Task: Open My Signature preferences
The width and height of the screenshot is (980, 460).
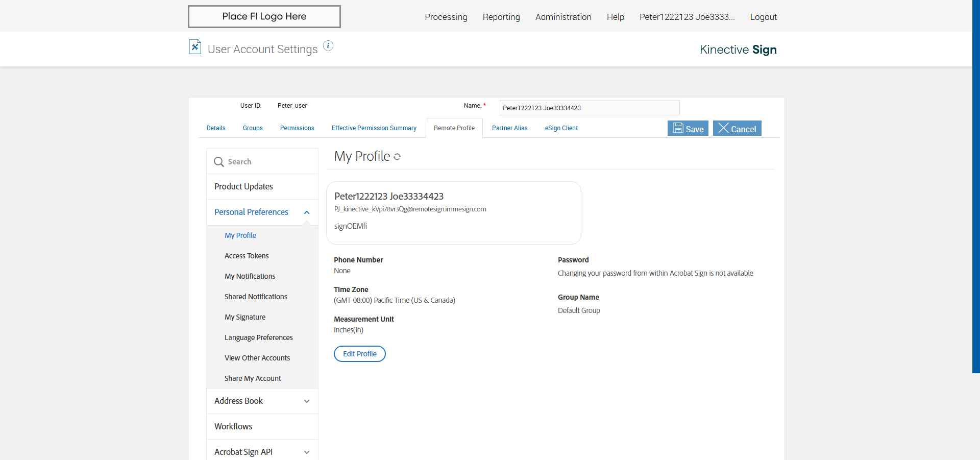Action: point(245,317)
